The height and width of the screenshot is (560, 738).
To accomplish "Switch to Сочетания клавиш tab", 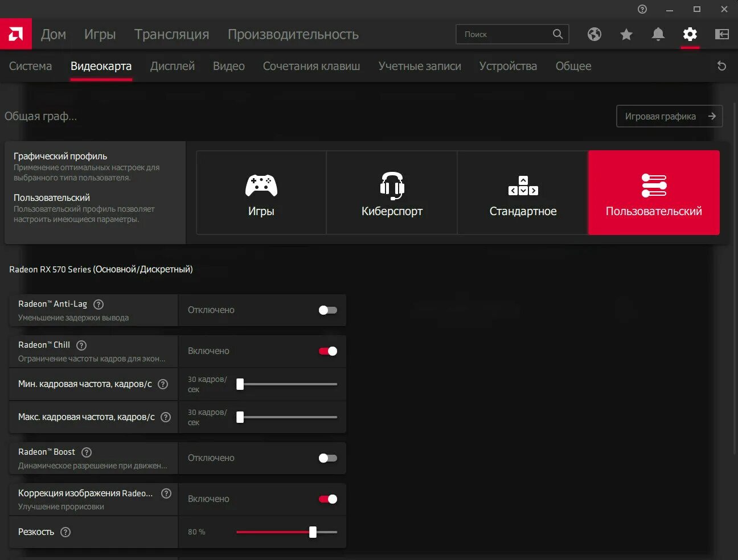I will tap(311, 66).
